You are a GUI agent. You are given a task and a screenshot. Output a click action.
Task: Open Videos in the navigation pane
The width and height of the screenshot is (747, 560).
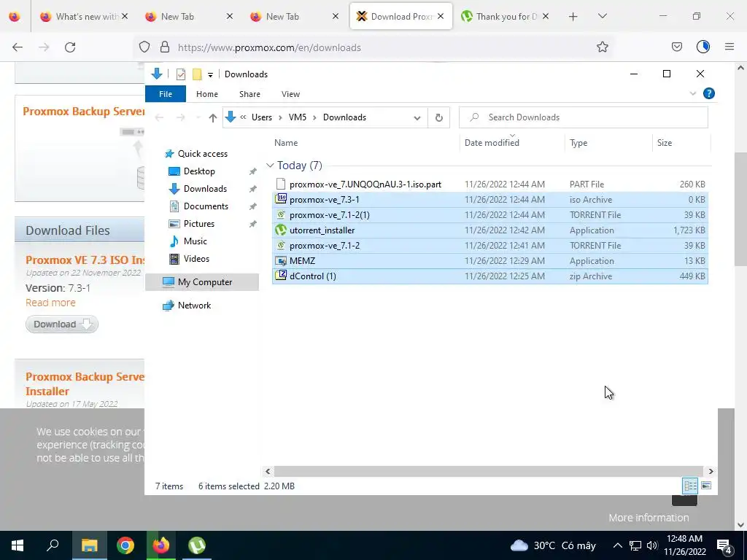tap(196, 259)
